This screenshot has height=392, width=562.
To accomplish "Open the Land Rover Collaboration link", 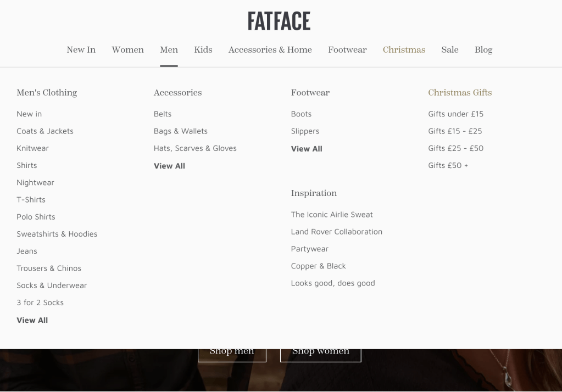I will [336, 232].
